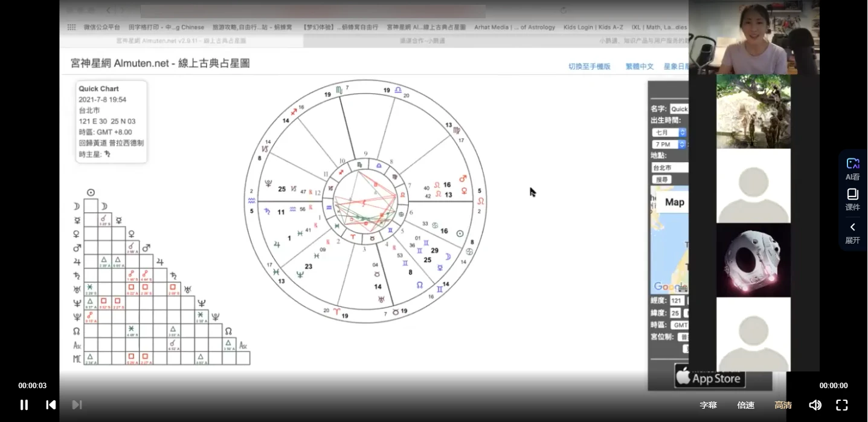Open the 時區 GMT timezone dropdown
Image resolution: width=868 pixels, height=422 pixels.
click(x=680, y=325)
